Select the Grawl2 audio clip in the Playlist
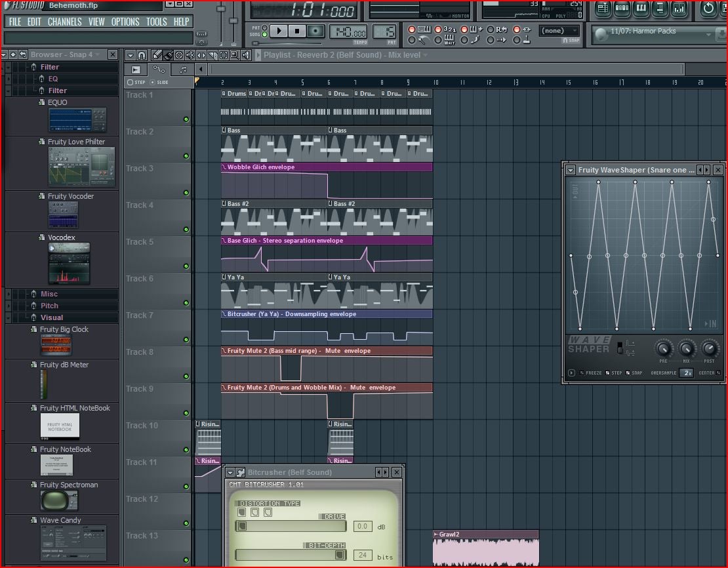728x568 pixels. [x=485, y=548]
